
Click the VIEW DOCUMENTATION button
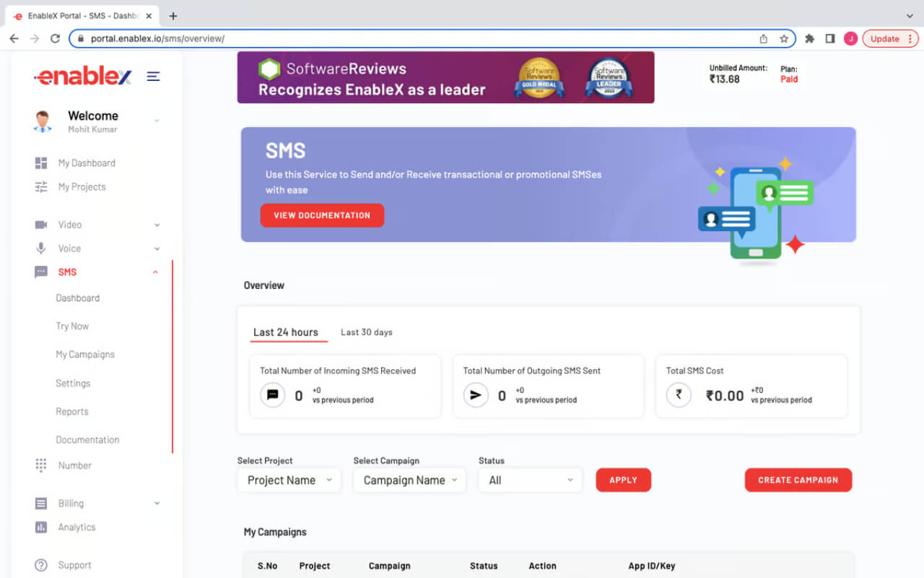(322, 215)
